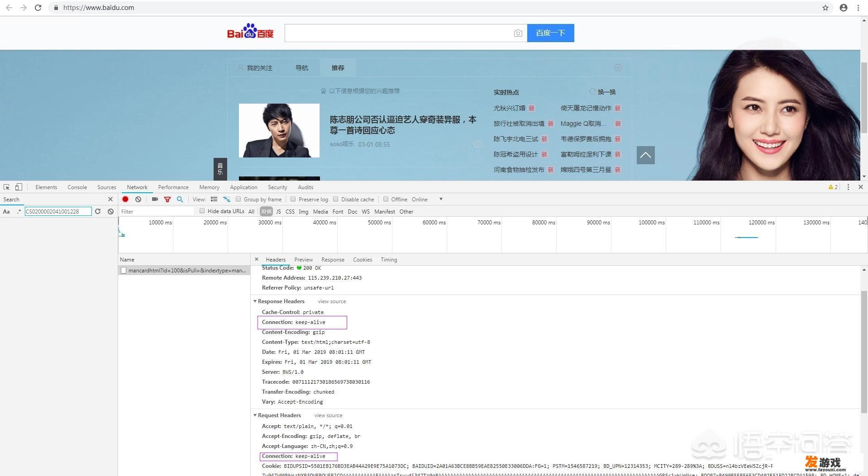Screen dimensions: 868x476
Task: Click the red record network log button
Action: click(125, 199)
